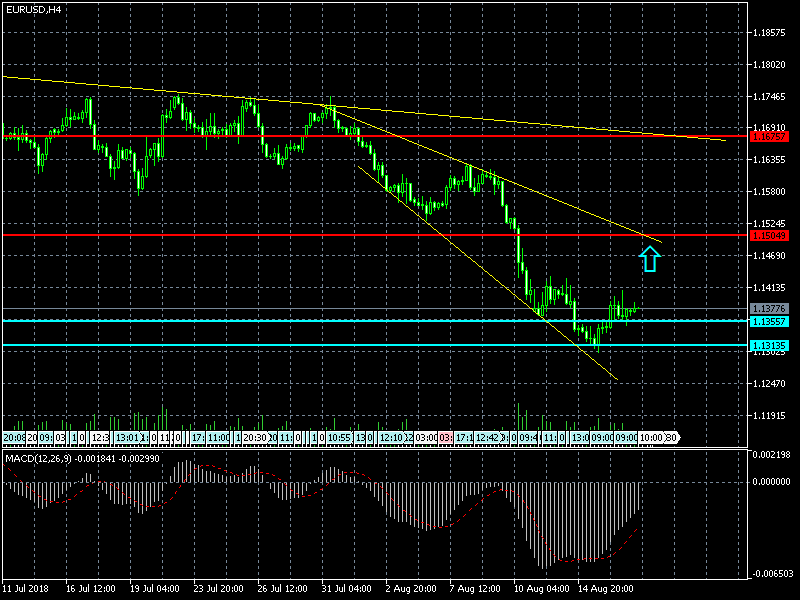Select the cyan 1.13557 price level tag

[769, 321]
